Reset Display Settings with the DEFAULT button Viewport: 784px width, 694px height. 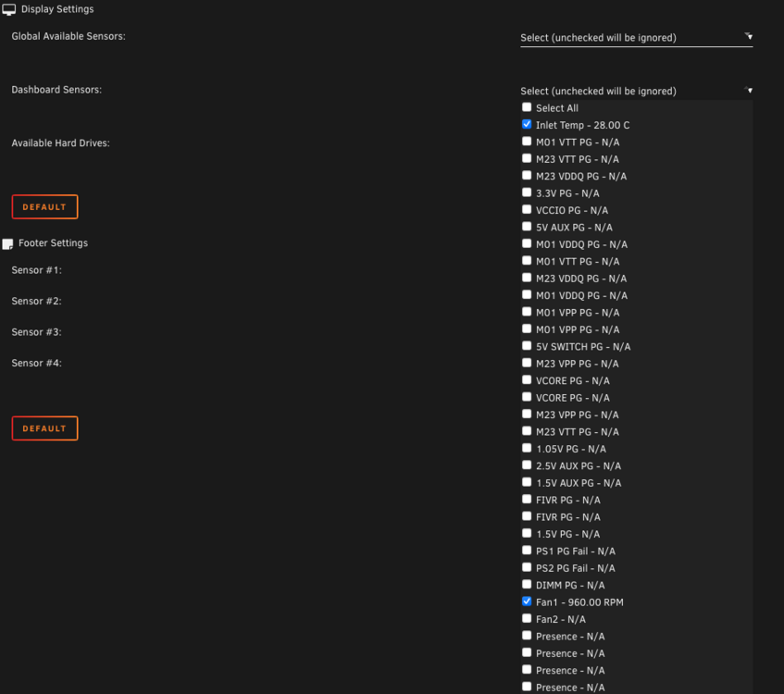(x=44, y=207)
